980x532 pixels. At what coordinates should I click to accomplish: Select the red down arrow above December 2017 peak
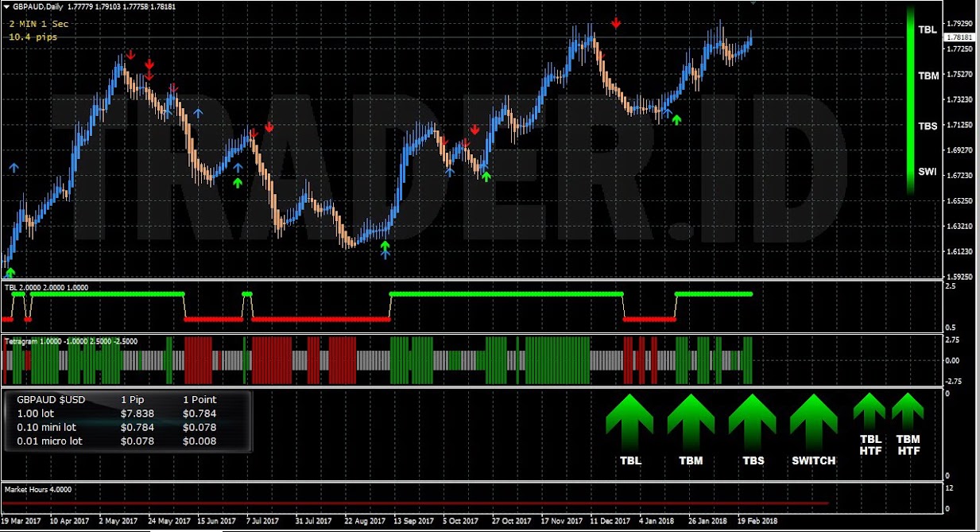point(617,24)
